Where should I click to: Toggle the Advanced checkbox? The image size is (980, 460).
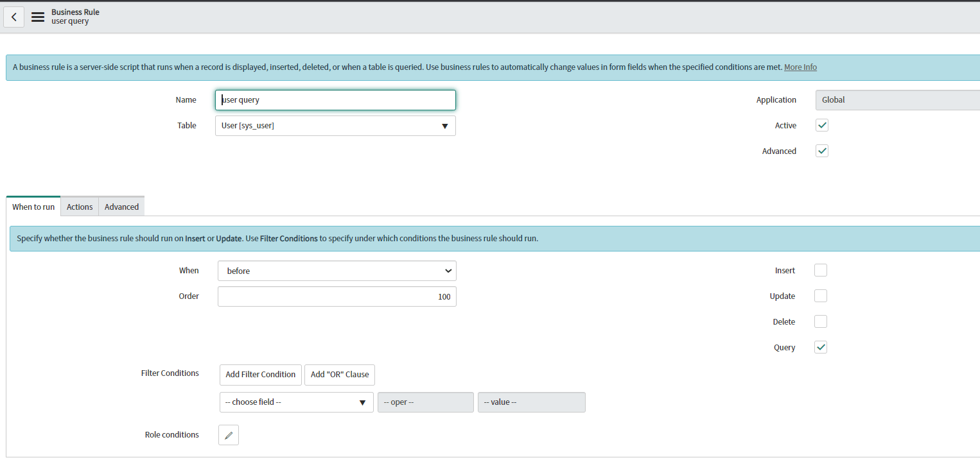pyautogui.click(x=822, y=151)
